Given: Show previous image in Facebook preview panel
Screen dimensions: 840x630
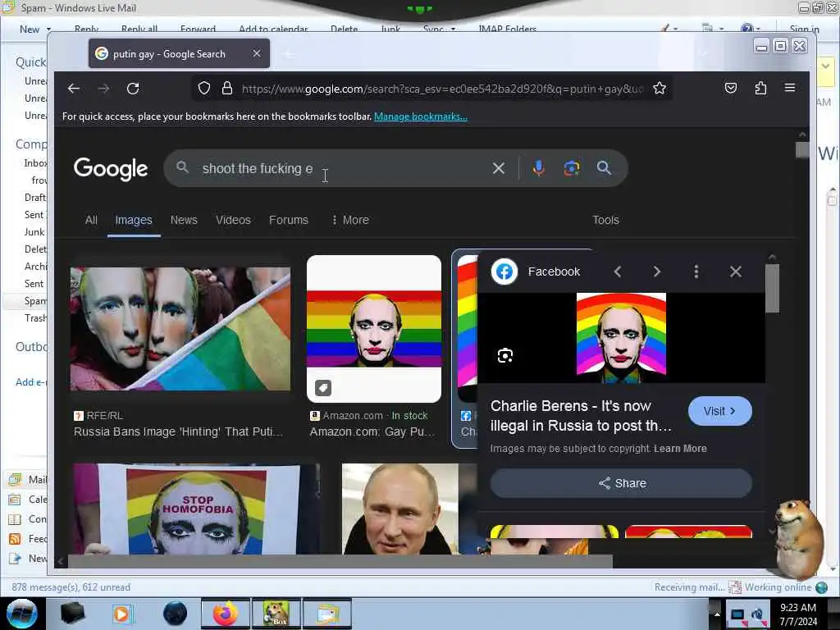Looking at the screenshot, I should 618,272.
